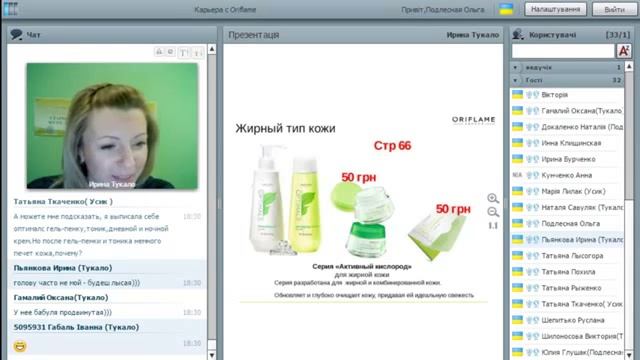Decrease chat text size with small T icon
Viewport: 640px width, 360px height.
click(x=198, y=52)
